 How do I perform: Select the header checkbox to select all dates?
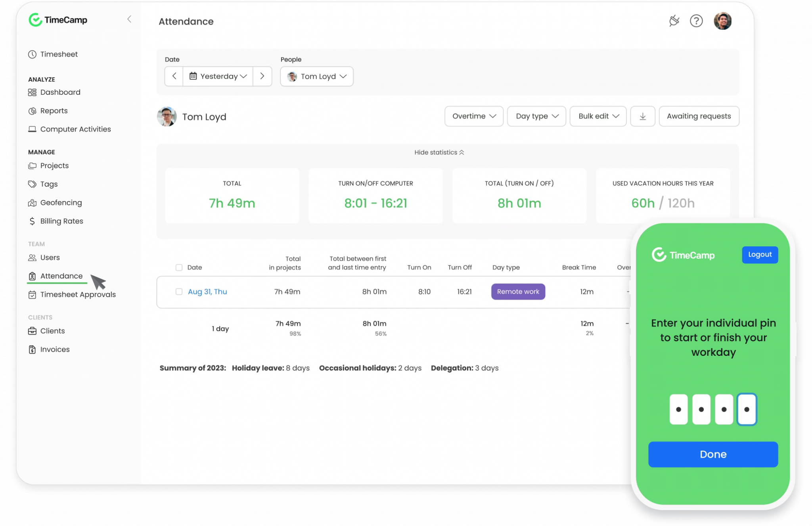tap(179, 267)
